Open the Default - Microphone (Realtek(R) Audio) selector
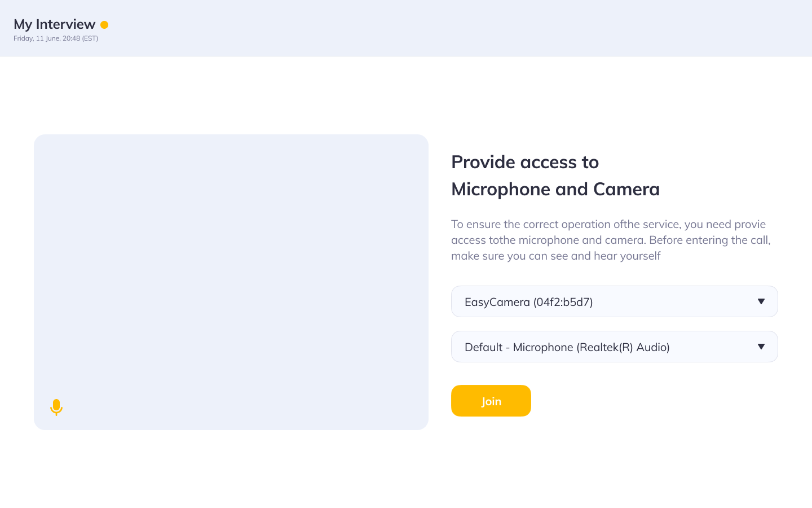Image resolution: width=812 pixels, height=508 pixels. tap(614, 347)
